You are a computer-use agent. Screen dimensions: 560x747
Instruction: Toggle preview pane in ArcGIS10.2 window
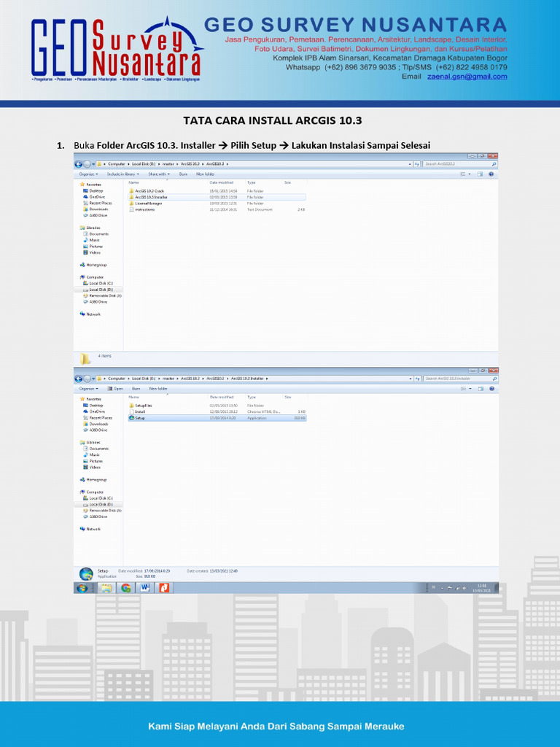pyautogui.click(x=480, y=174)
